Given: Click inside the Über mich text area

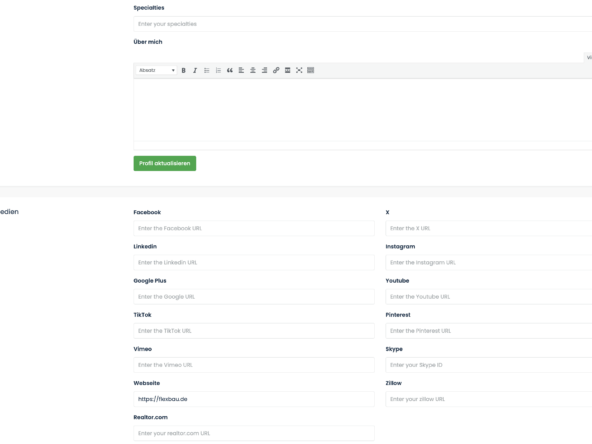Looking at the screenshot, I should 362,109.
